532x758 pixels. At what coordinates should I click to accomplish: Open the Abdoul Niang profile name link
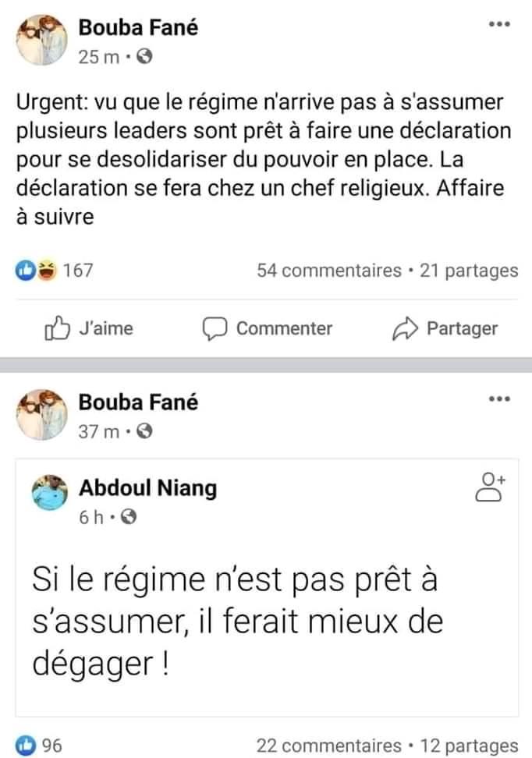click(148, 488)
